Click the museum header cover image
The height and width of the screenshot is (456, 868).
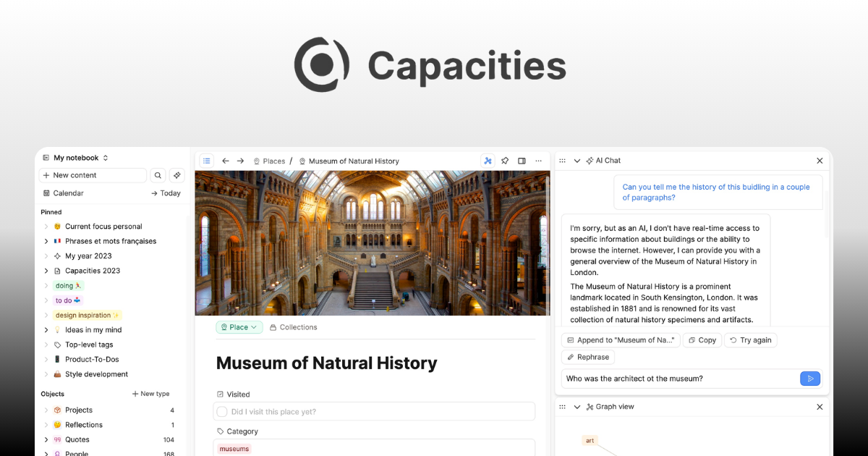click(x=373, y=243)
